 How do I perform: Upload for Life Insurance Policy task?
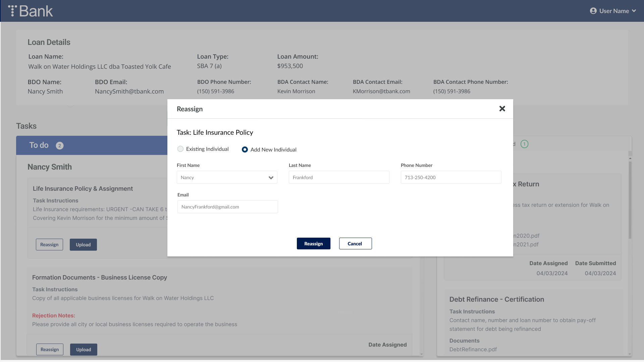point(83,245)
